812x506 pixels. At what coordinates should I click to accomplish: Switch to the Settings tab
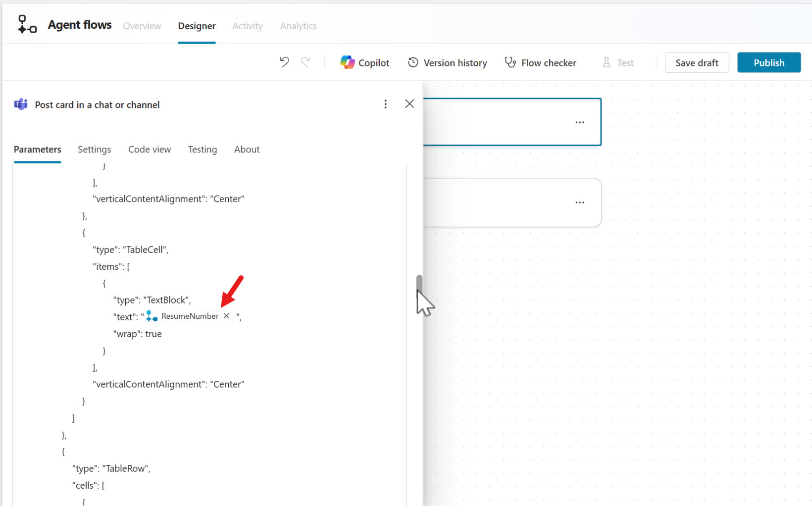click(x=94, y=150)
